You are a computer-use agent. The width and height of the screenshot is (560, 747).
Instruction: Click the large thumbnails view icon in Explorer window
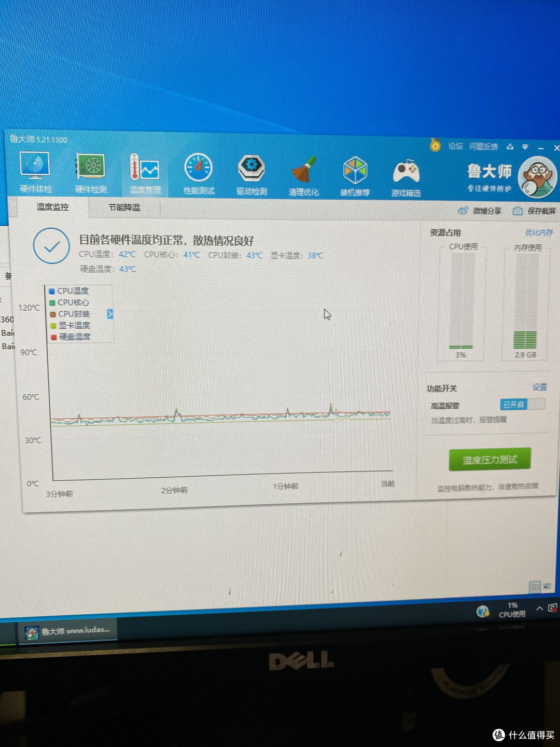(547, 587)
